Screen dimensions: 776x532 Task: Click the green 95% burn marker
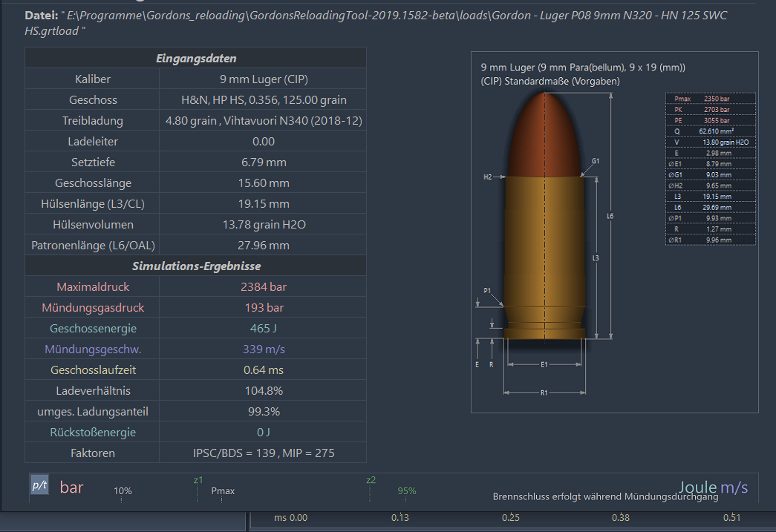click(x=407, y=491)
